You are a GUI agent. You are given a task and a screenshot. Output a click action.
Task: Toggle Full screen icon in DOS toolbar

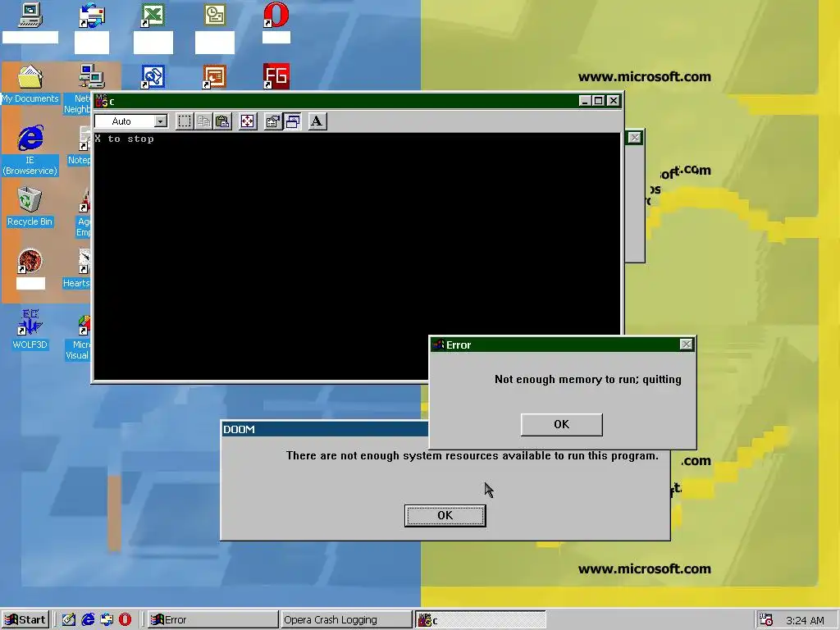(248, 121)
